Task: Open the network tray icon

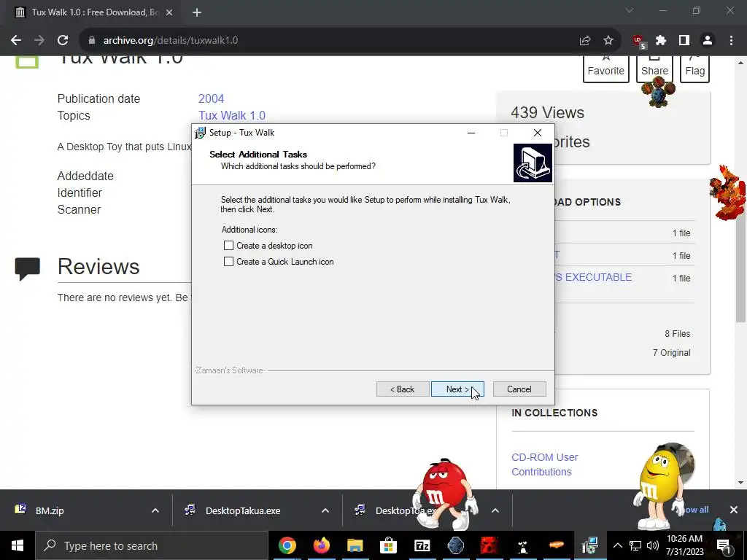Action: coord(635,545)
